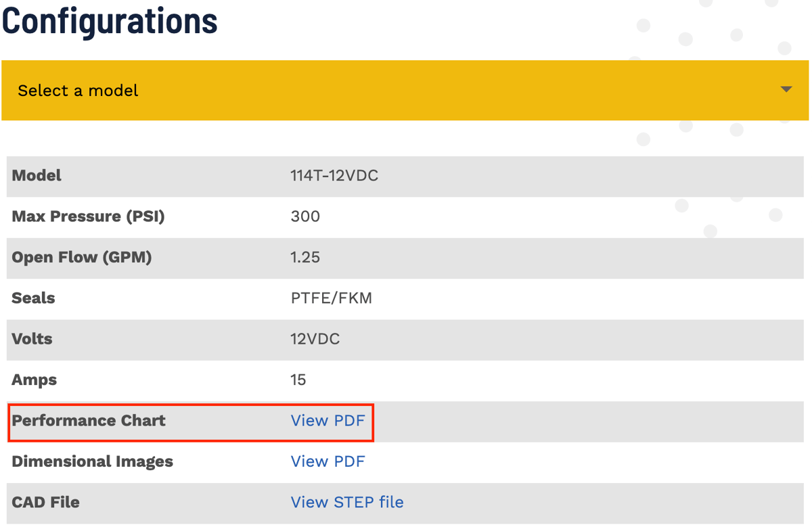Click the Amps row label
Screen dimensions: 812x527
(x=34, y=380)
